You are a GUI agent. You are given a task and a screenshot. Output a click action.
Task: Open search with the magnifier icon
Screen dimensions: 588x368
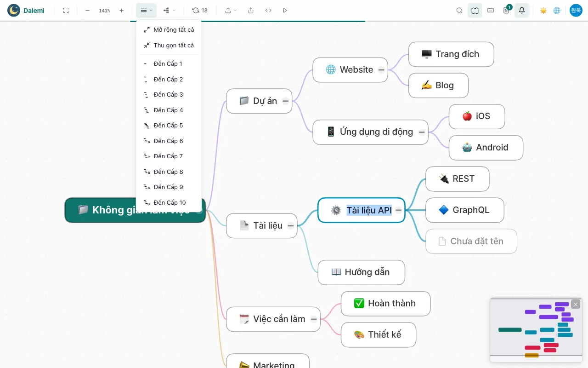pos(459,10)
